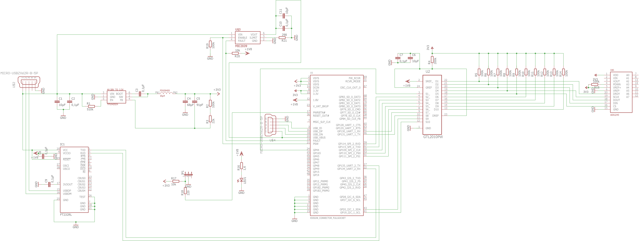This screenshot has width=644, height=241.
Task: Click the R2 100k feedback resistor
Action: tap(210, 103)
